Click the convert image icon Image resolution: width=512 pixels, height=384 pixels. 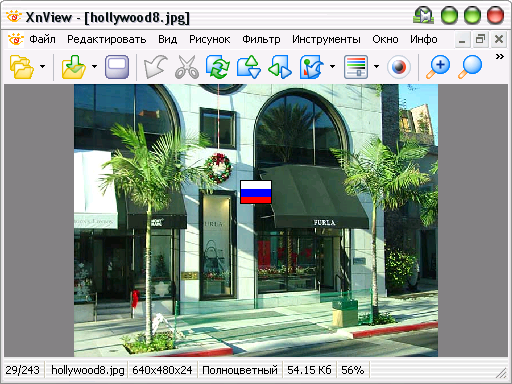tap(311, 67)
